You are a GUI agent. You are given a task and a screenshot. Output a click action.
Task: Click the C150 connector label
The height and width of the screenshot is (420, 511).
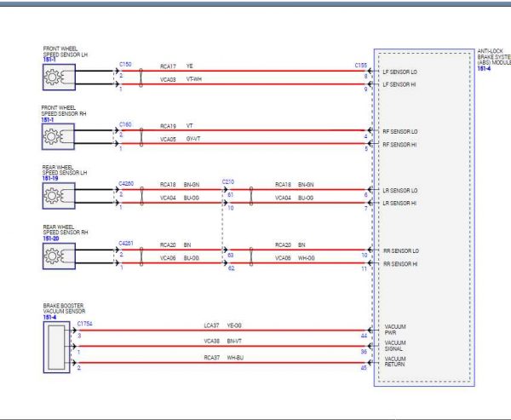[x=125, y=65]
